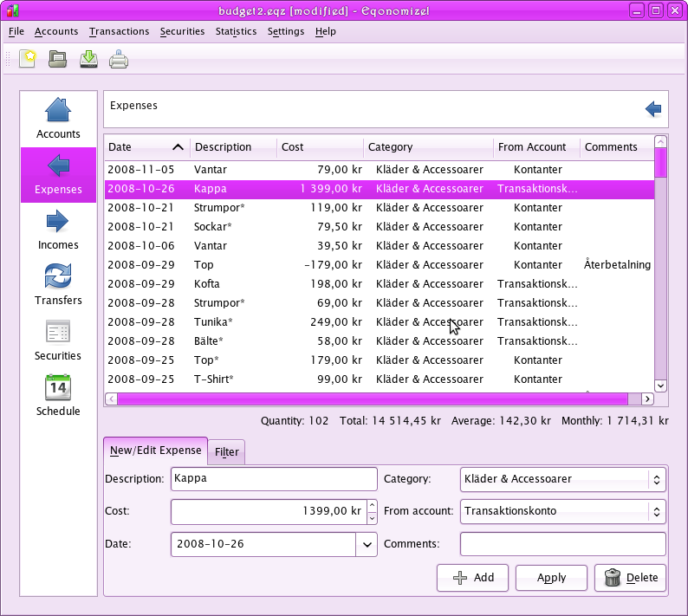The image size is (688, 616).
Task: Open Securities view in sidebar
Action: pos(58,340)
